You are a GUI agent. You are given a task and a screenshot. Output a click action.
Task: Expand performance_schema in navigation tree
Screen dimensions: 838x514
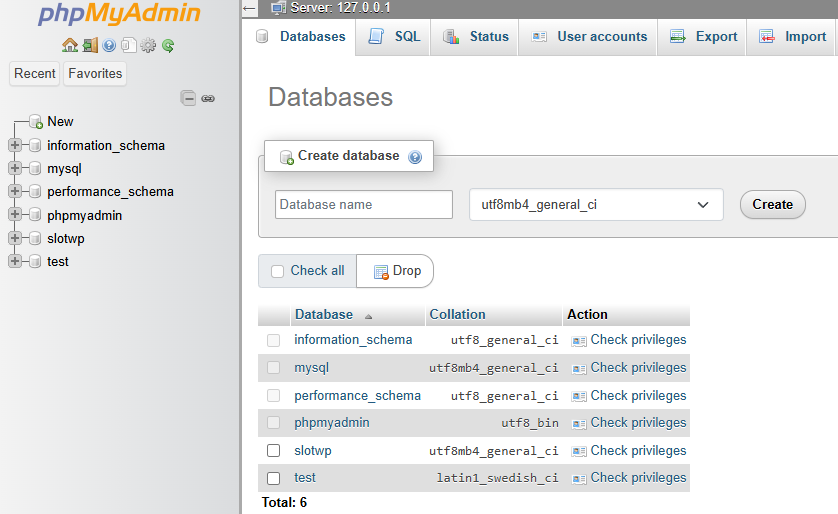[x=15, y=191]
